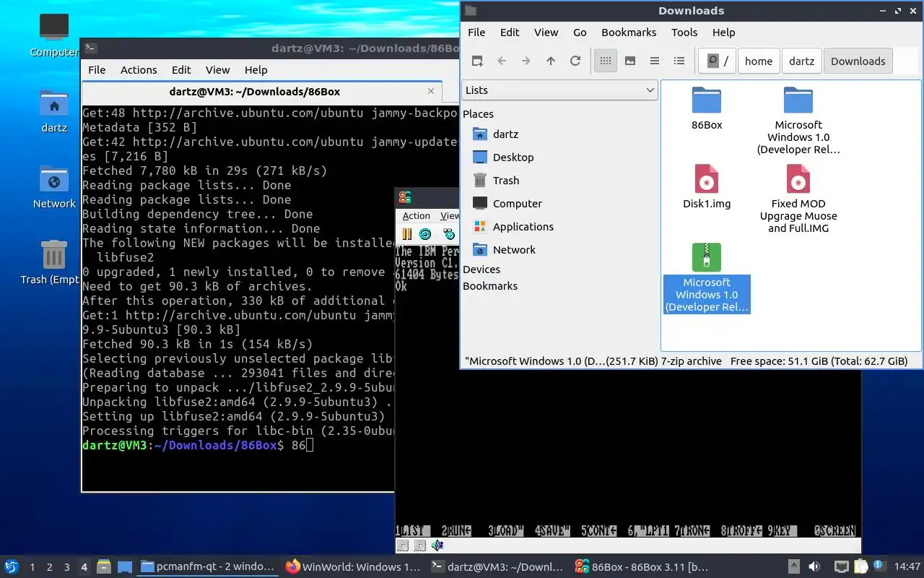Click the sound icon in 86Box status bar
The height and width of the screenshot is (578, 924).
[437, 545]
